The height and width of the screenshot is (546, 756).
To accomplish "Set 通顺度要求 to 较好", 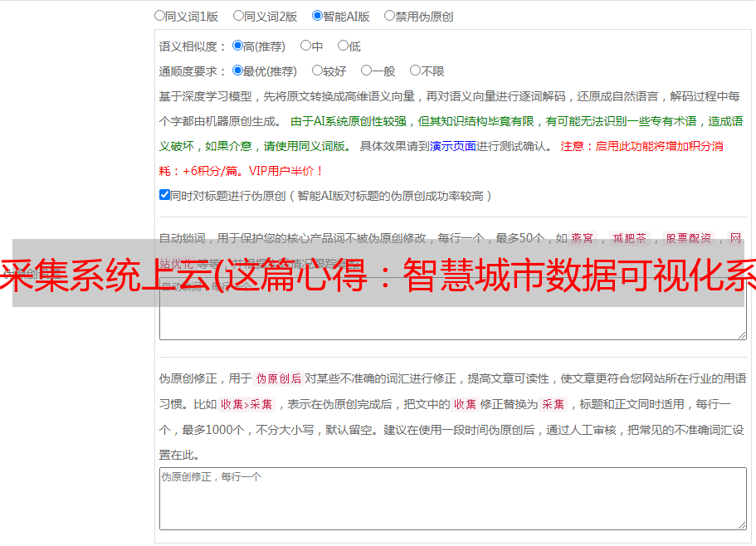I will tap(317, 71).
